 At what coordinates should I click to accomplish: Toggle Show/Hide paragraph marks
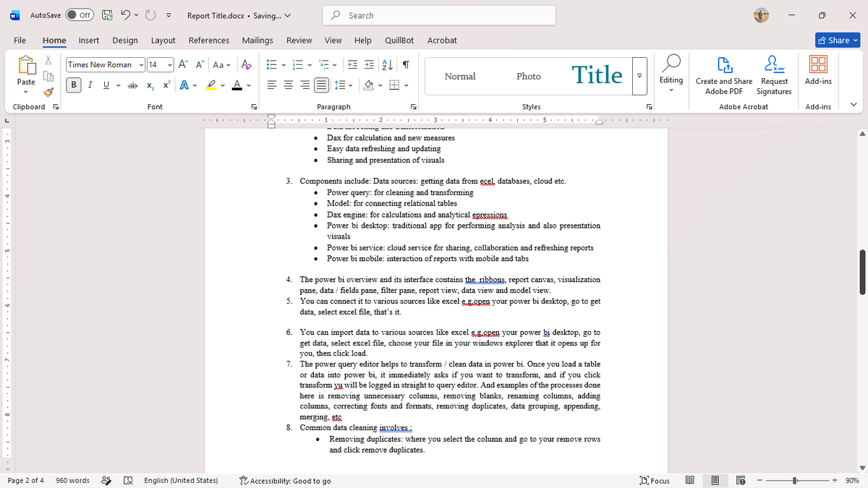click(406, 64)
